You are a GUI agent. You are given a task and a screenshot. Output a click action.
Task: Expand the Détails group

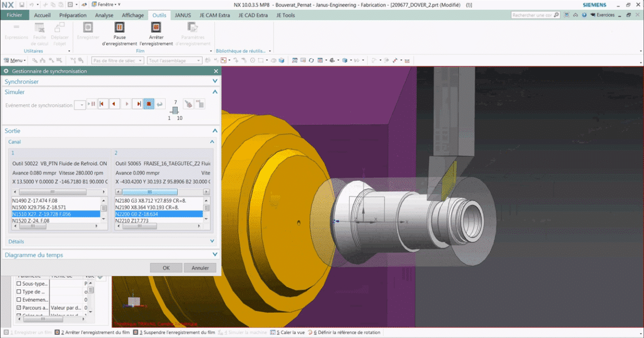point(212,241)
